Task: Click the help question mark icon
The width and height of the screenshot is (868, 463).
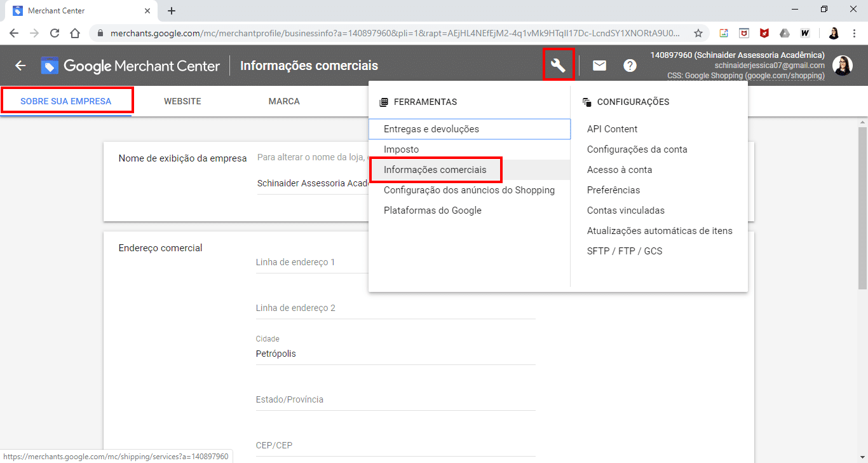Action: tap(630, 65)
